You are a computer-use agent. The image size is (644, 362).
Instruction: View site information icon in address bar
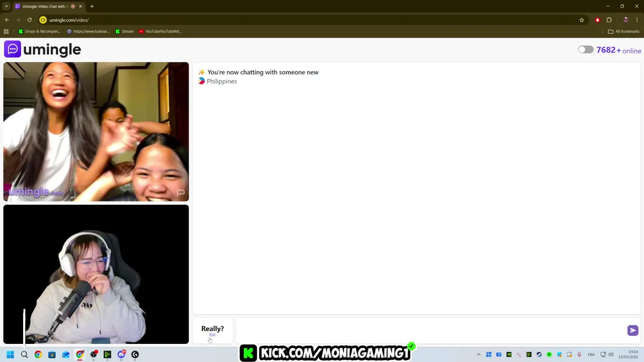(x=43, y=20)
